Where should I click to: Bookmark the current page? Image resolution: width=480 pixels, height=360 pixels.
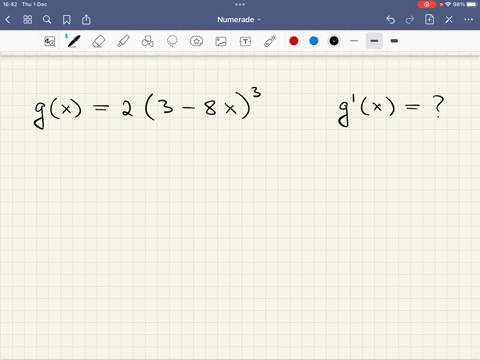pyautogui.click(x=67, y=20)
